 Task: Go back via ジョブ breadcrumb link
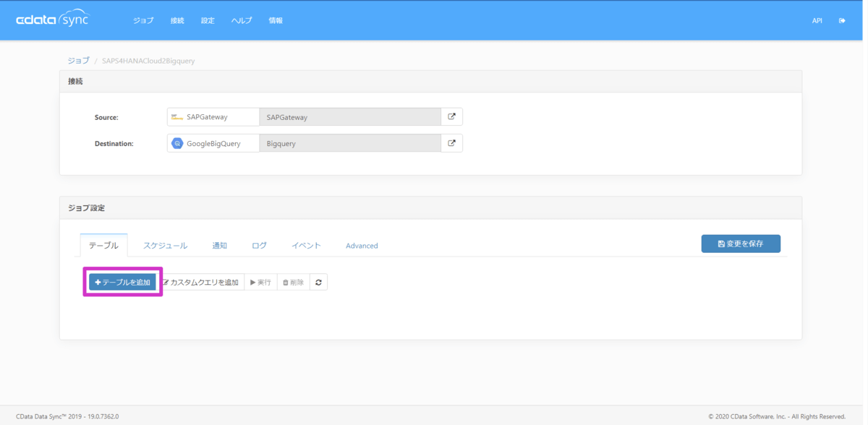78,61
